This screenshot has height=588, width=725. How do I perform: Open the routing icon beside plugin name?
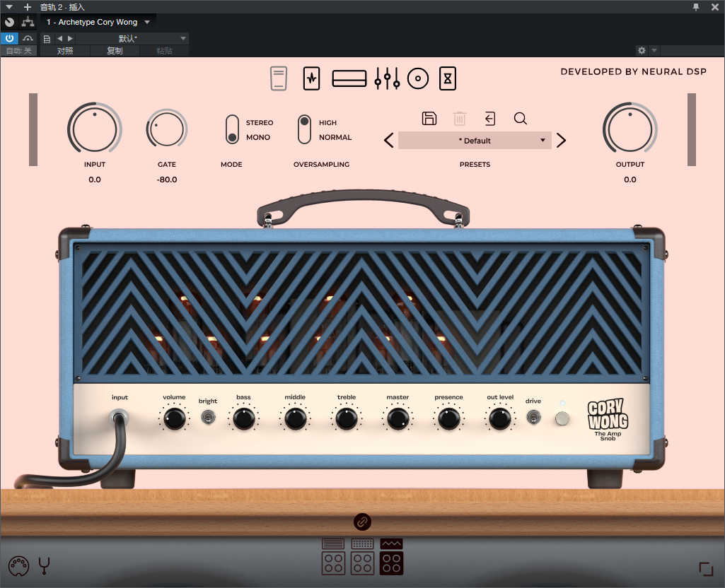click(x=28, y=22)
